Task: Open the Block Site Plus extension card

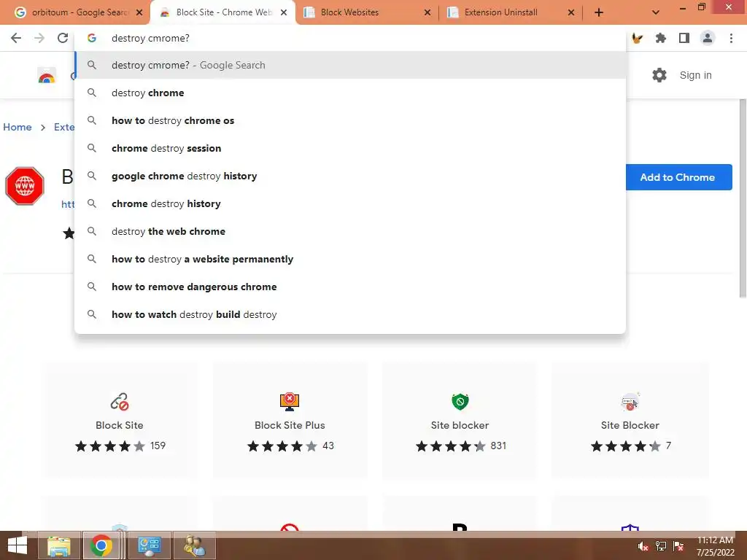Action: (x=290, y=419)
